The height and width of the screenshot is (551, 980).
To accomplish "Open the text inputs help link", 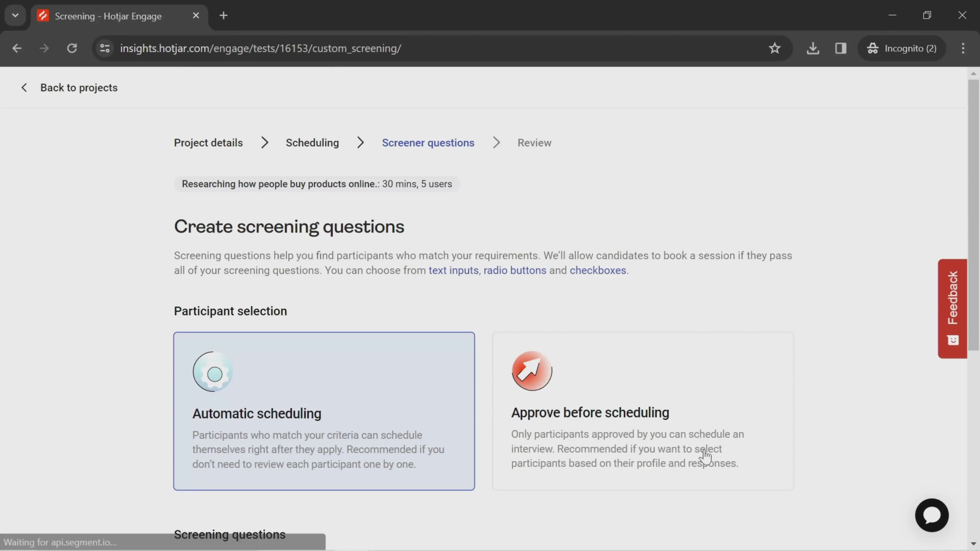I will (454, 270).
